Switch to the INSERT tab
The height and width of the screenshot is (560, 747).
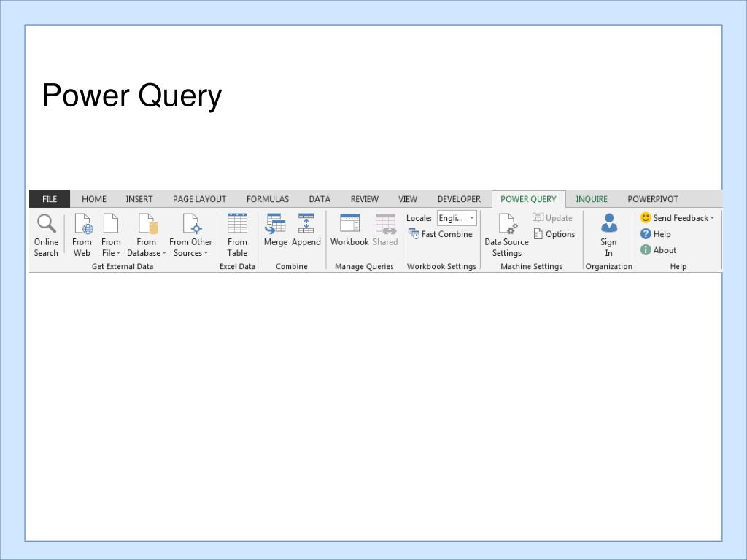click(139, 199)
